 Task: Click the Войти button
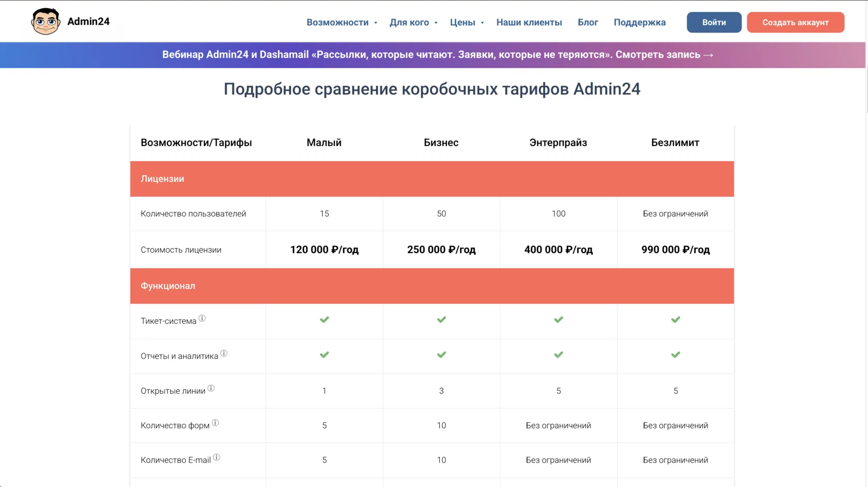tap(714, 22)
